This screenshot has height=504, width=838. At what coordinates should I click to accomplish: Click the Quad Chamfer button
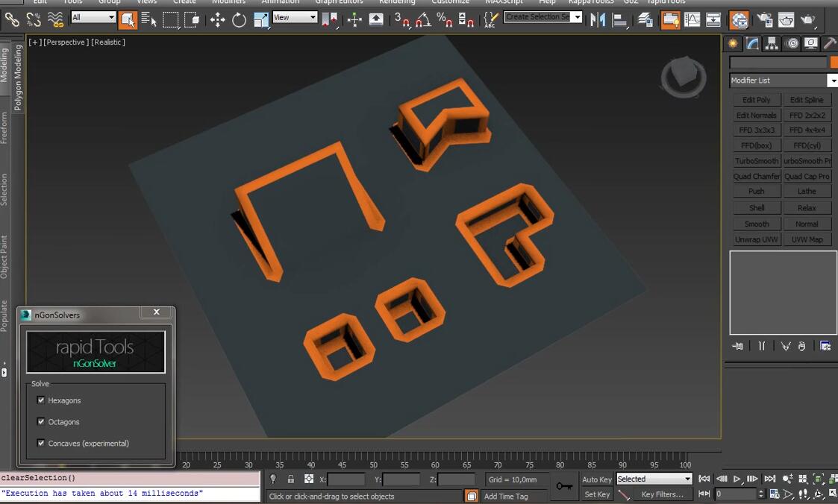coord(756,176)
